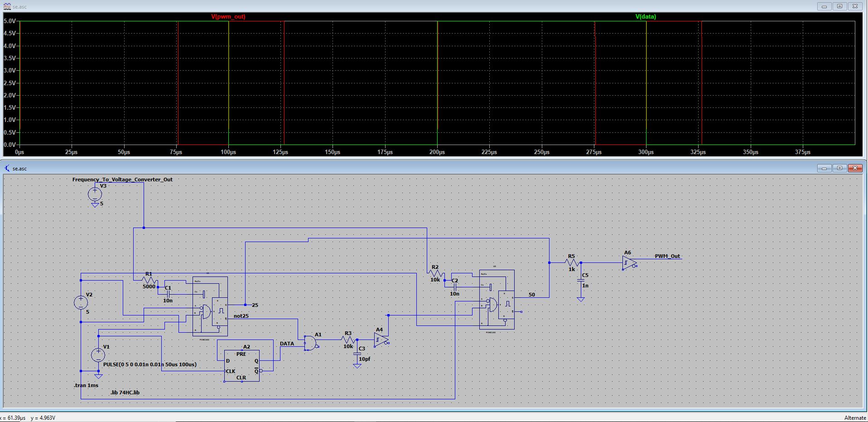Viewport: 868px width, 422px height.
Task: Click the ground symbol below V1
Action: (x=98, y=376)
